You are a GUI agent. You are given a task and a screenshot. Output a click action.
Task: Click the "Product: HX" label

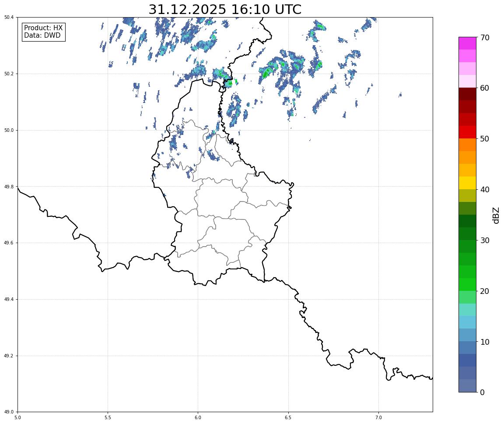(43, 28)
